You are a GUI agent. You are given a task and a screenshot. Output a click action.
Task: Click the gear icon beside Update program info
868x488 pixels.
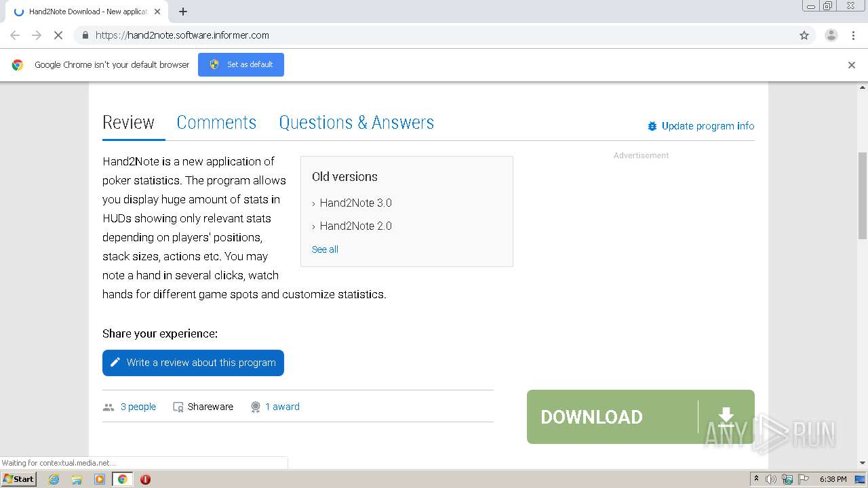[652, 126]
